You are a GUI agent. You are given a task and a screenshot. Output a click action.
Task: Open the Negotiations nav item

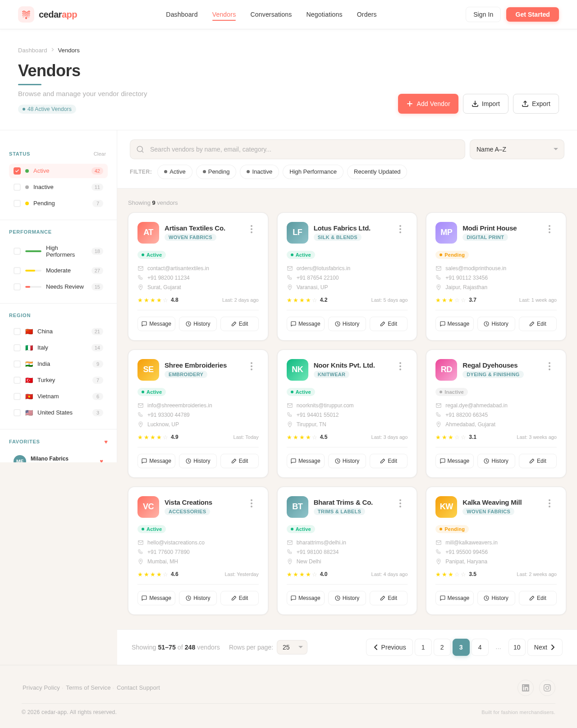324,14
